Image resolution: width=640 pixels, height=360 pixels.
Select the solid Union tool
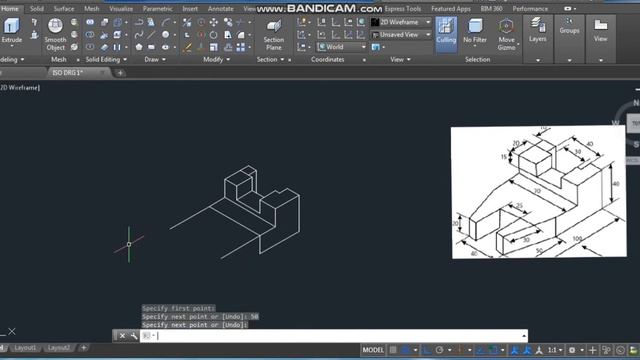pyautogui.click(x=90, y=22)
